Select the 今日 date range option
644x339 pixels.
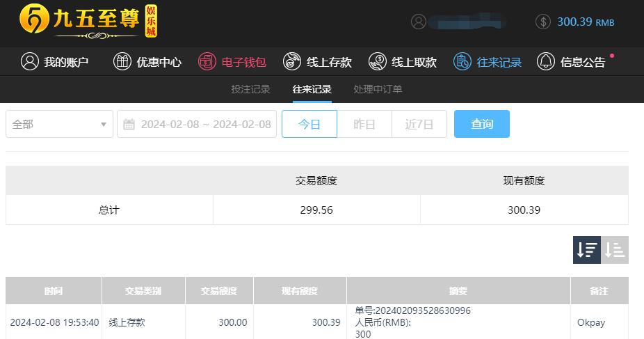click(309, 124)
